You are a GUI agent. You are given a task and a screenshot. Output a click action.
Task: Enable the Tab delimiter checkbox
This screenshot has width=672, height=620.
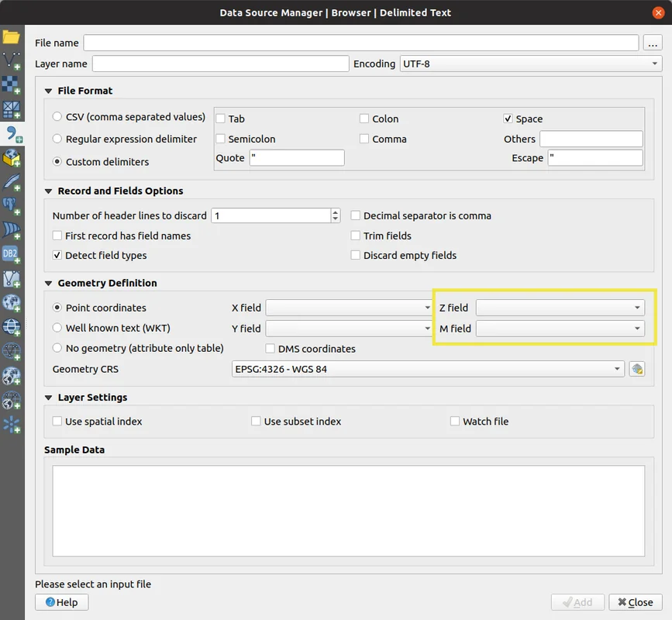click(221, 119)
